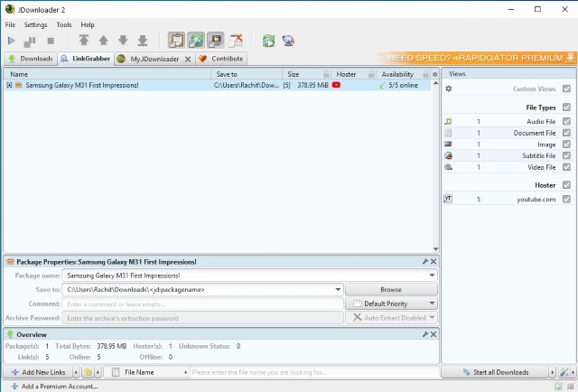
Task: Open the Auto Extract Disabled dropdown
Action: 391,318
